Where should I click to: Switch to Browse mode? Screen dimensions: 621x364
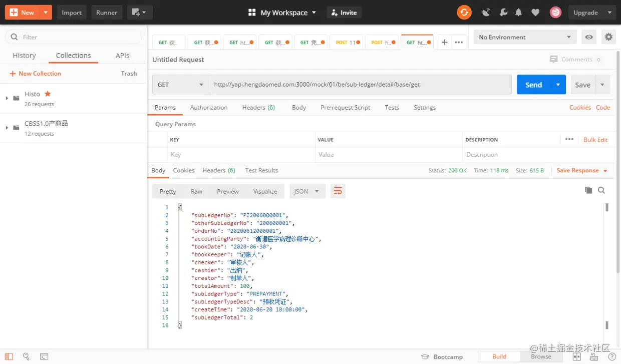[x=541, y=356]
